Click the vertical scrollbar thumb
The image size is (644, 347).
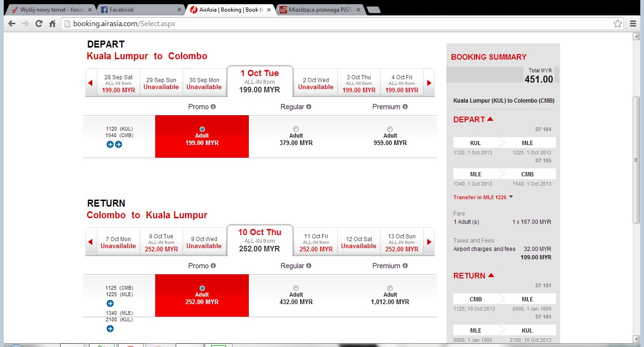coord(636,160)
